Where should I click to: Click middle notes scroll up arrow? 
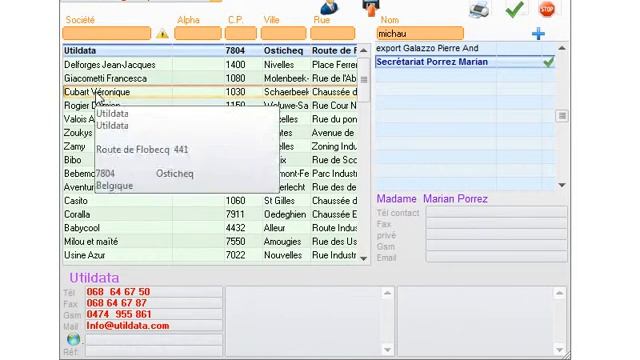click(387, 293)
